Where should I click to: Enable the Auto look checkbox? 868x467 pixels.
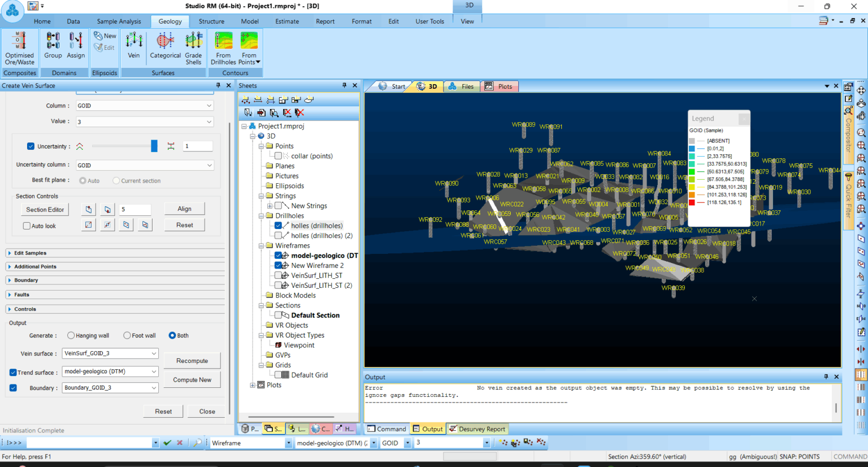27,226
